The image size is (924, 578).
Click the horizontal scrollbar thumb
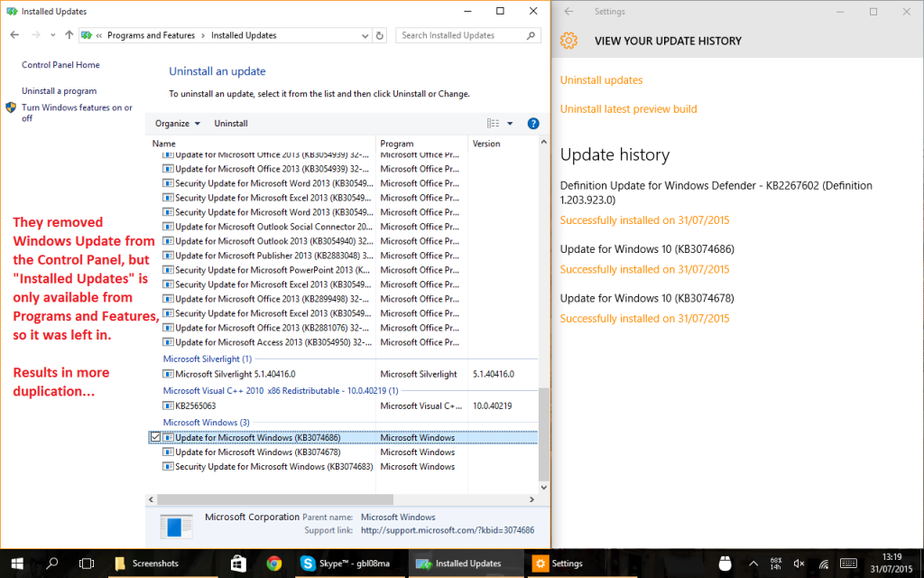(x=275, y=499)
